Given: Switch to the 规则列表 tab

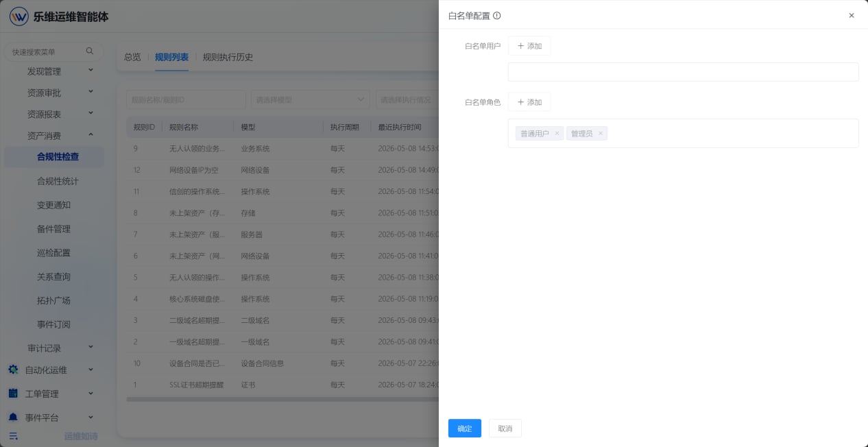Looking at the screenshot, I should [172, 57].
